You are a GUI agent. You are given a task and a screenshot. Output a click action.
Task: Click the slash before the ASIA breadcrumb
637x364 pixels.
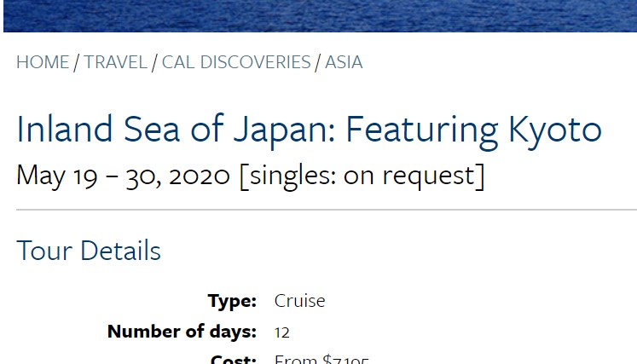[318, 62]
